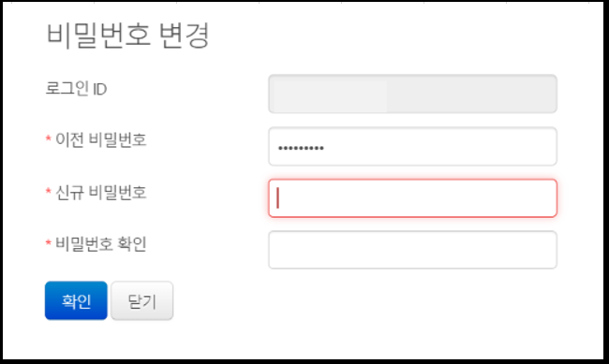
Task: Click the 비밀번호 확인 label
Action: (101, 243)
